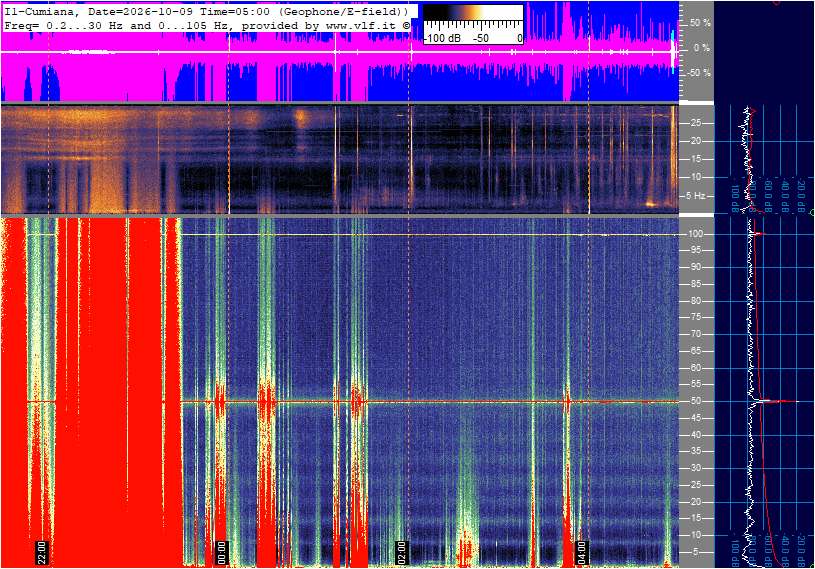Click the '-50 %' amplitude axis label
The width and height of the screenshot is (815, 569).
pyautogui.click(x=699, y=73)
